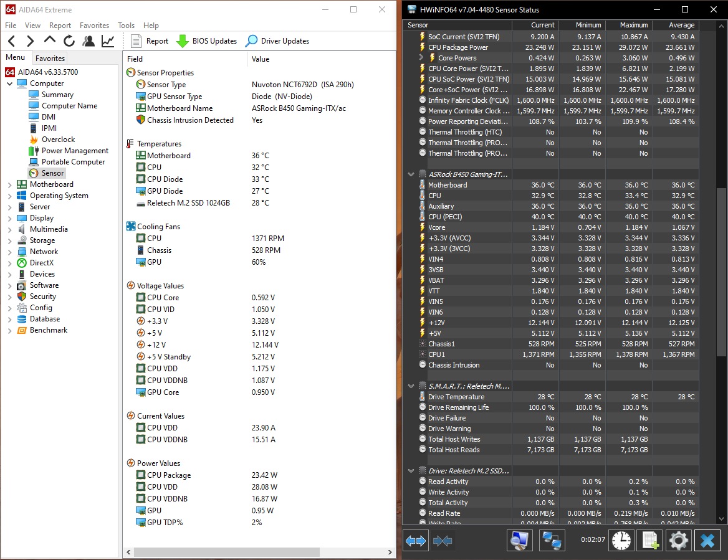
Task: Select the GPU TDP% row
Action: [x=258, y=523]
